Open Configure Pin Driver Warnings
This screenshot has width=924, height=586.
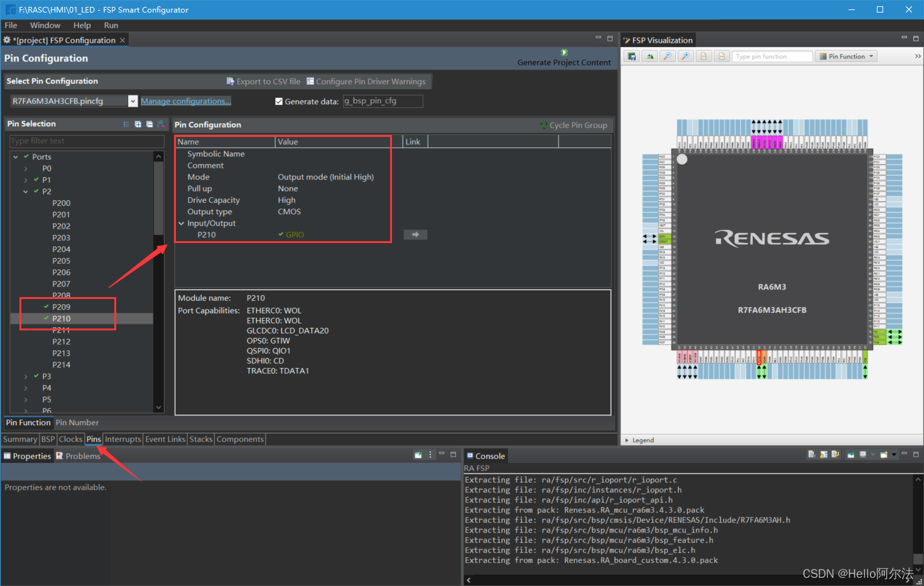point(366,82)
